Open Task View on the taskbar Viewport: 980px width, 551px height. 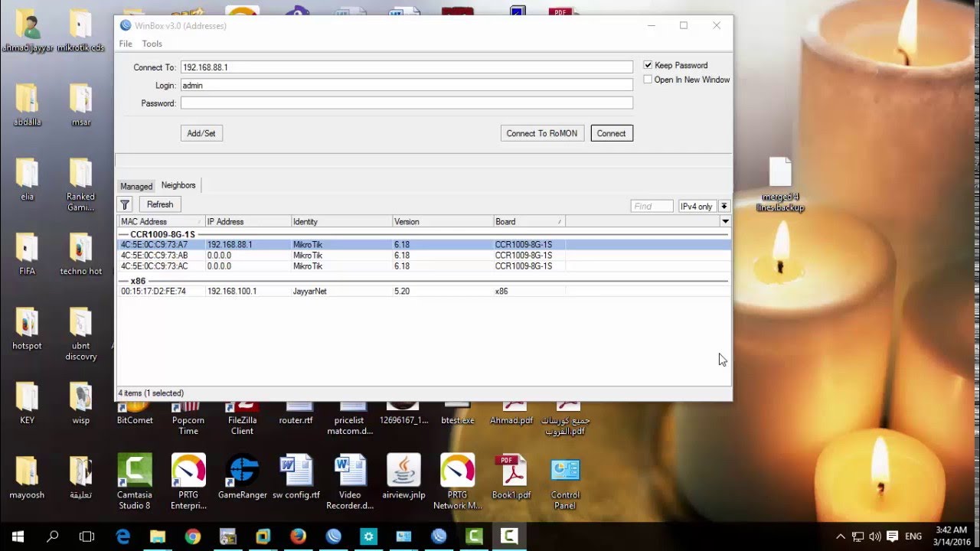tap(87, 536)
